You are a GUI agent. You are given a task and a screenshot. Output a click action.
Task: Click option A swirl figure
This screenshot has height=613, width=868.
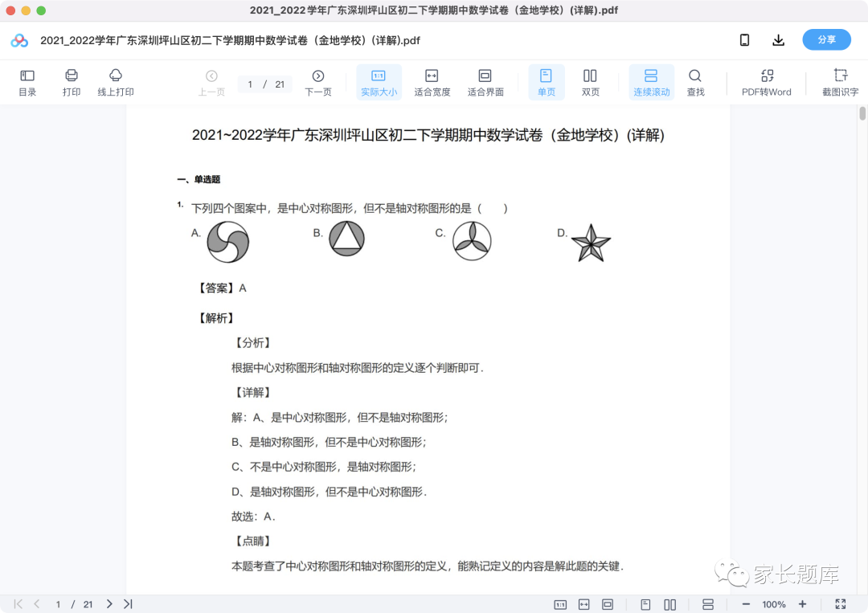228,242
